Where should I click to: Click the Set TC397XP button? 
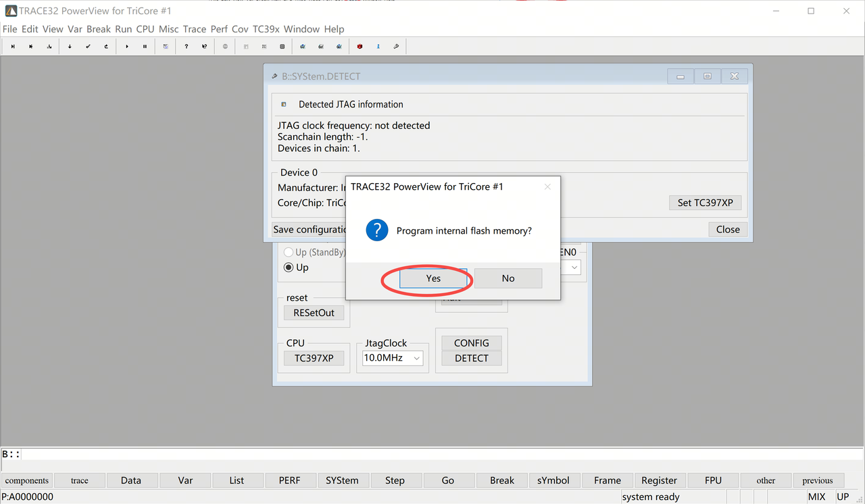click(705, 203)
